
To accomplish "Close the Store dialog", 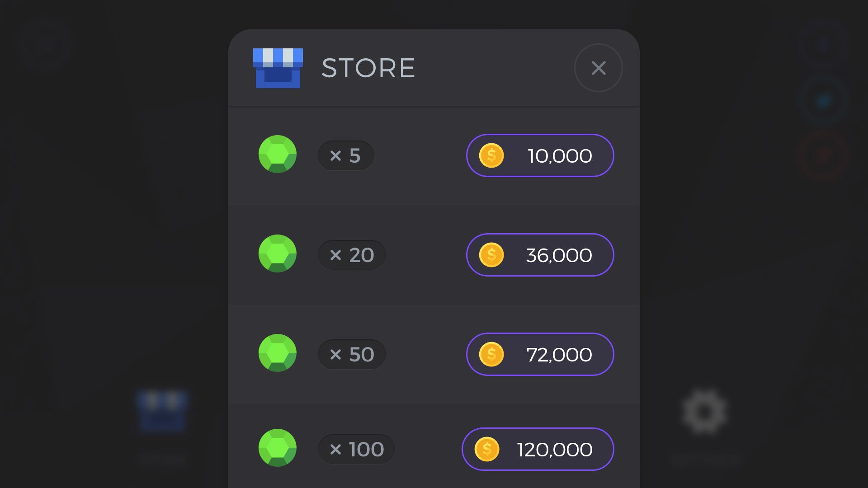I will (598, 68).
